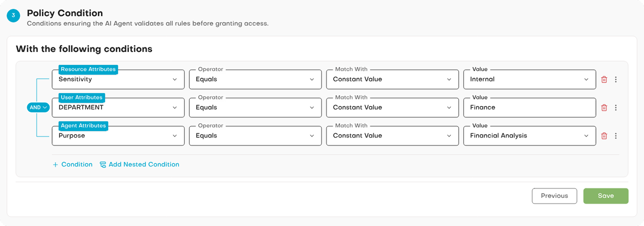Click the Save button
Image resolution: width=644 pixels, height=226 pixels.
point(606,196)
